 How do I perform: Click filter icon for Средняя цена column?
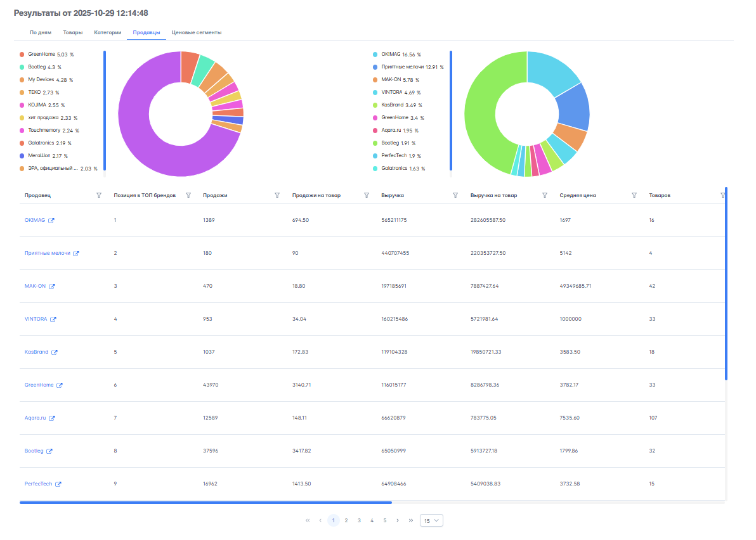(634, 195)
